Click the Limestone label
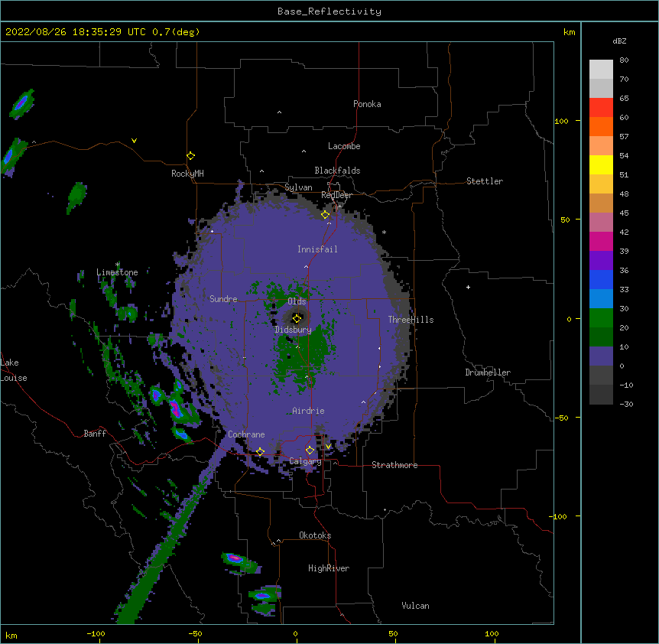 (117, 272)
